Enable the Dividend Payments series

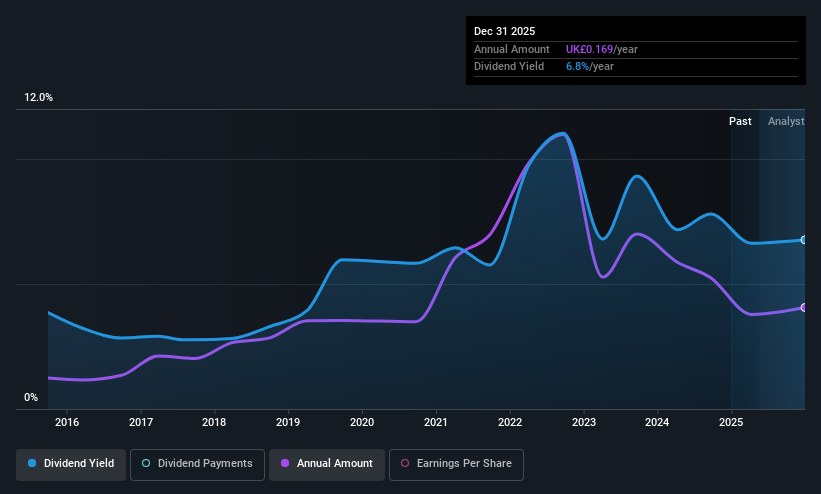[x=197, y=464]
